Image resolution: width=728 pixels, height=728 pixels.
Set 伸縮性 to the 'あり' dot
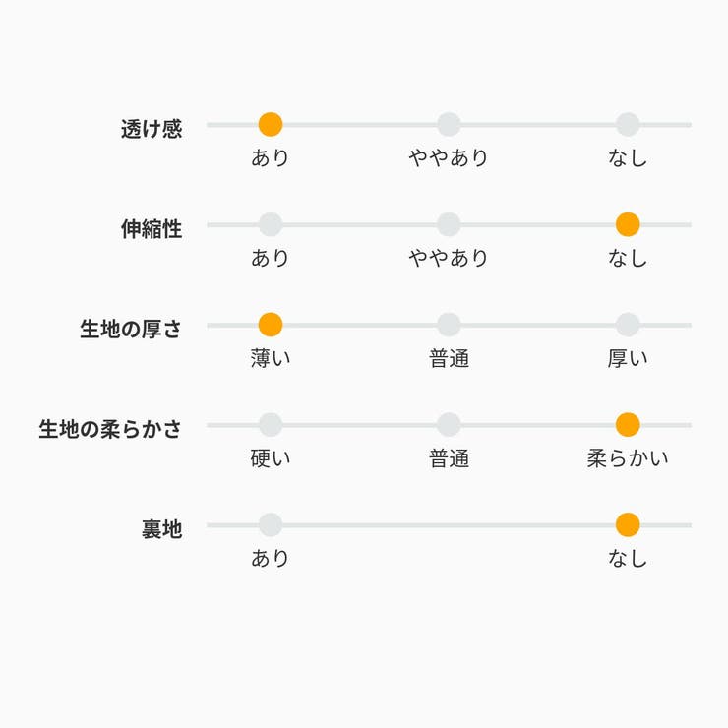271,225
